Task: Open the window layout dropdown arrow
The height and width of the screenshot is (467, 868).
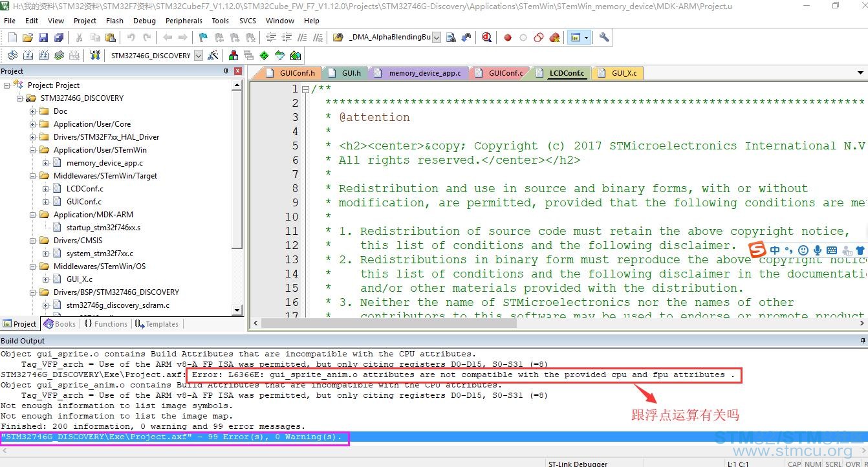Action: point(586,38)
